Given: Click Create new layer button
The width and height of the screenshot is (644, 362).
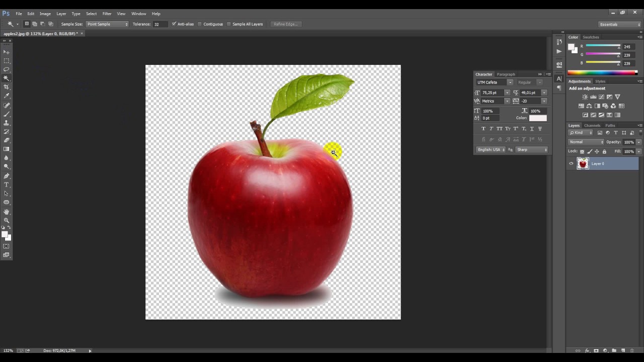Looking at the screenshot, I should pos(623,350).
